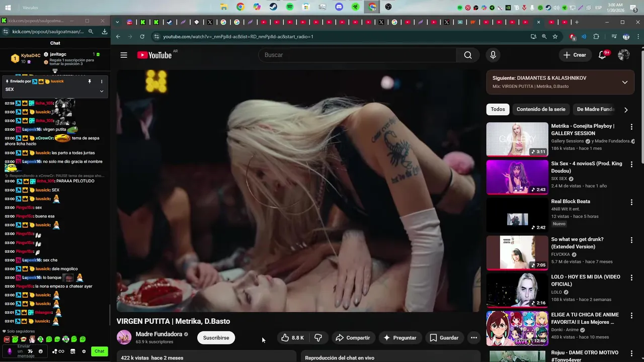Reload the YouTube page
644x362 pixels.
pos(142,36)
